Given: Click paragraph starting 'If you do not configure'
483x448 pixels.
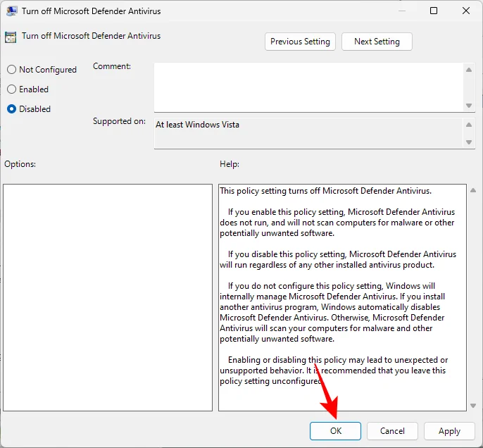Looking at the screenshot, I should click(332, 313).
